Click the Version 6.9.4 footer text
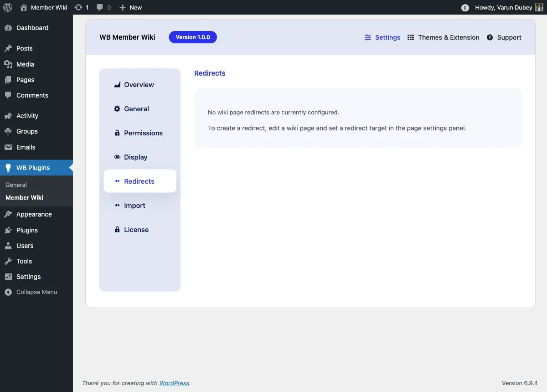This screenshot has width=547, height=392. [x=520, y=383]
